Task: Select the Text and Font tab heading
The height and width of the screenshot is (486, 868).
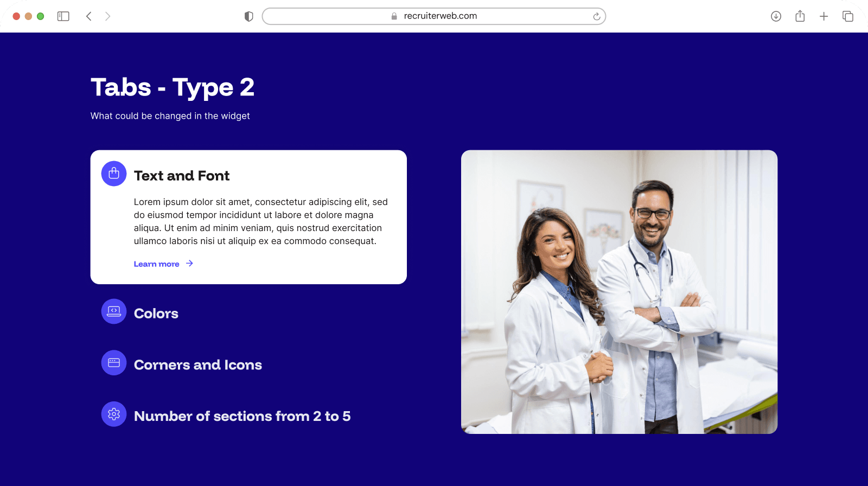Action: pyautogui.click(x=182, y=176)
